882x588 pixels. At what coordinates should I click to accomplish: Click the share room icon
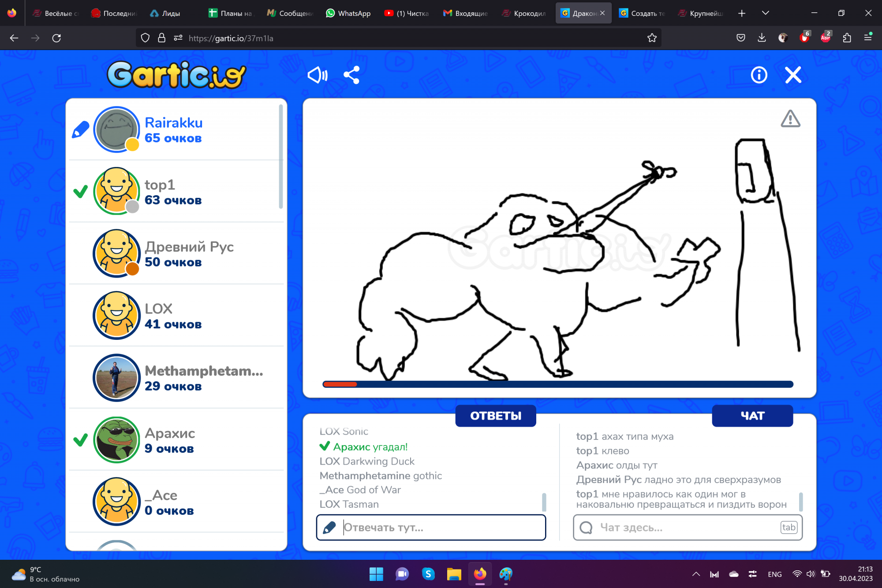coord(351,75)
